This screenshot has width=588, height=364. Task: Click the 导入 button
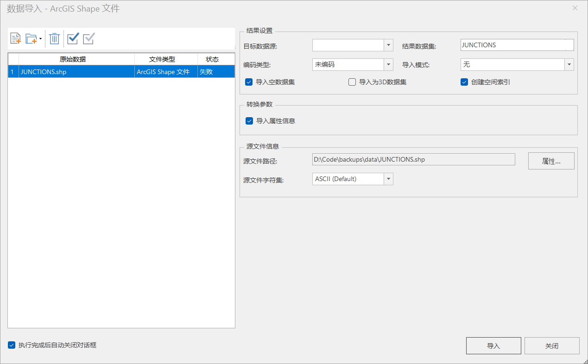(x=493, y=346)
